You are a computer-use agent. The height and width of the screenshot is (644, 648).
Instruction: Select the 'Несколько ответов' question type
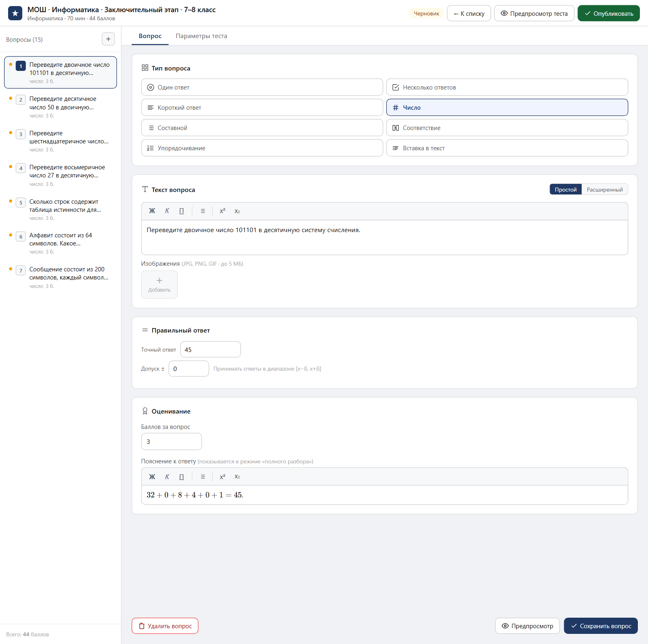click(x=507, y=87)
